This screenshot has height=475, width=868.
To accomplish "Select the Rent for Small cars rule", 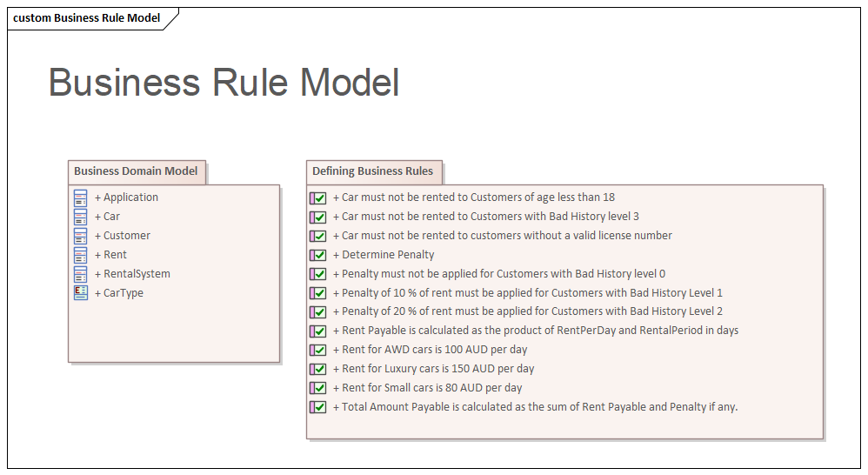I will (x=431, y=388).
